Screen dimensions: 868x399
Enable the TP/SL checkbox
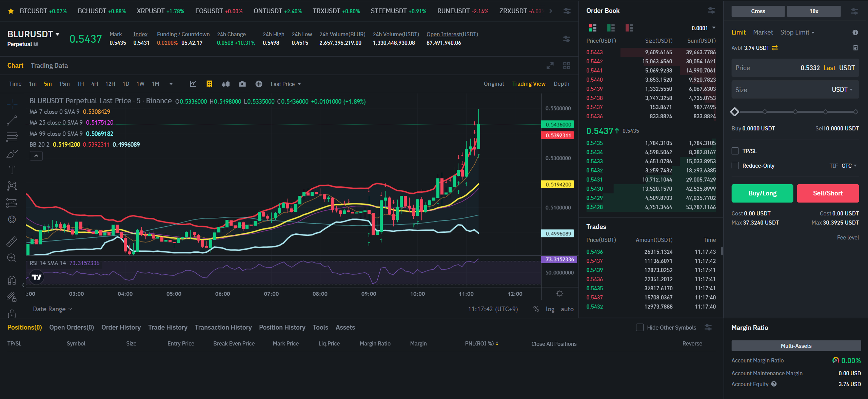[735, 151]
